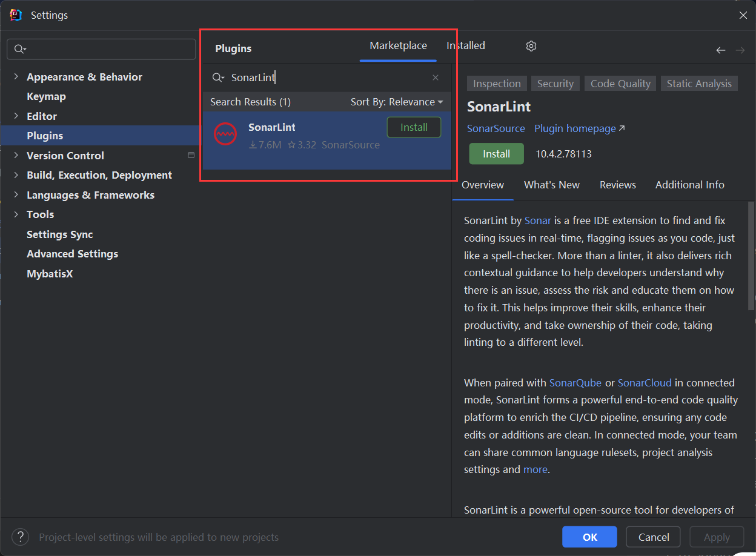Expand the Editor settings section
This screenshot has width=756, height=556.
click(x=16, y=116)
